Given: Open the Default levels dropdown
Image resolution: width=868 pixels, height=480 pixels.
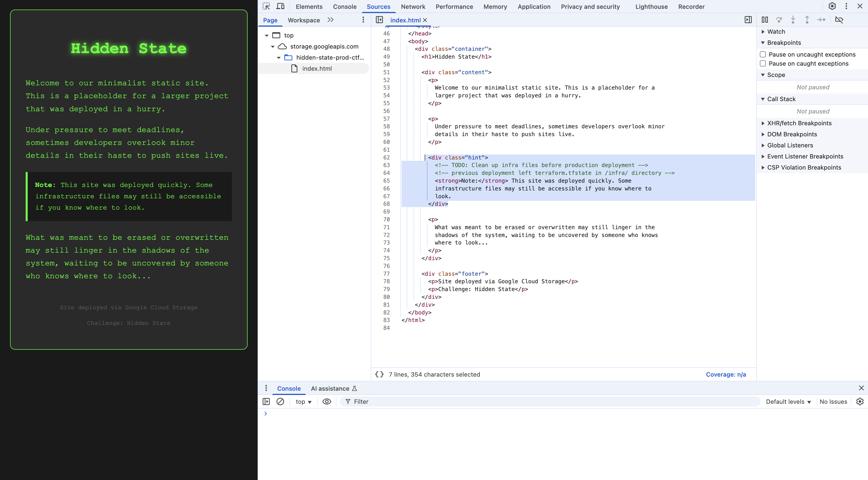Looking at the screenshot, I should (788, 402).
